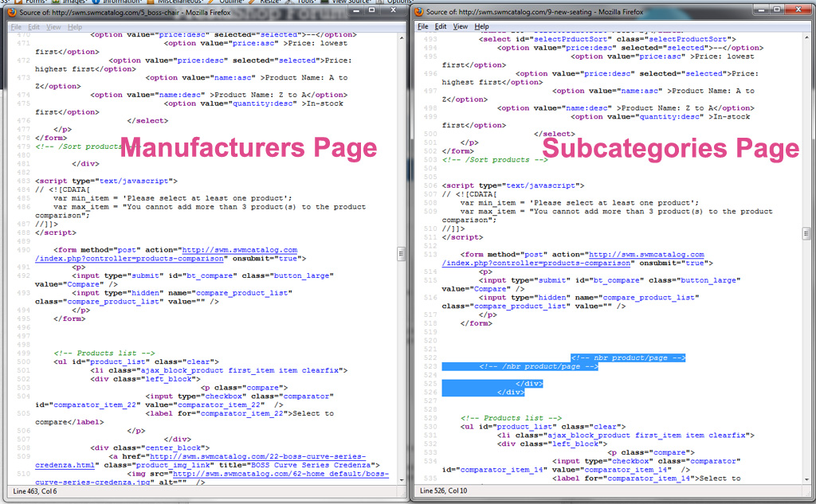The image size is (816, 504).
Task: Click the Firefox icon in the 5_boss-chair window title bar
Action: click(x=12, y=12)
